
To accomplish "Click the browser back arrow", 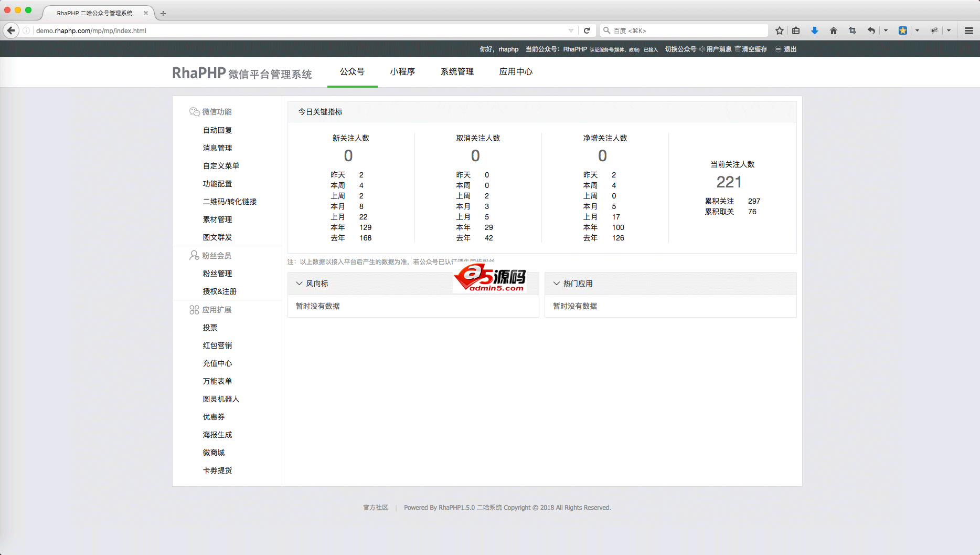I will point(11,30).
